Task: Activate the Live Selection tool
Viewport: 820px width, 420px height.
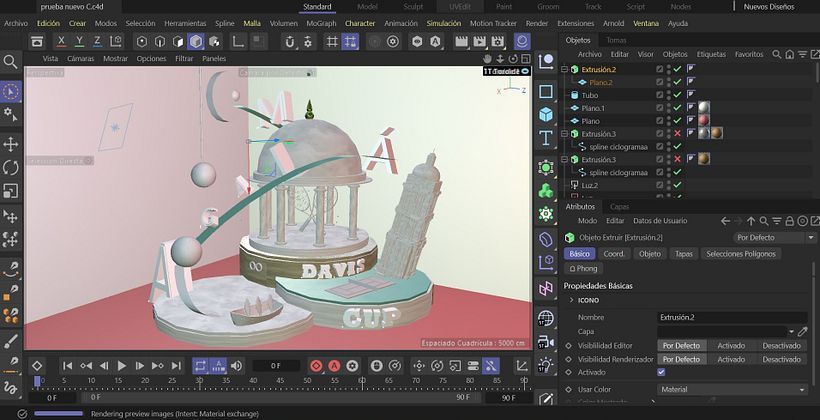Action: coord(10,92)
